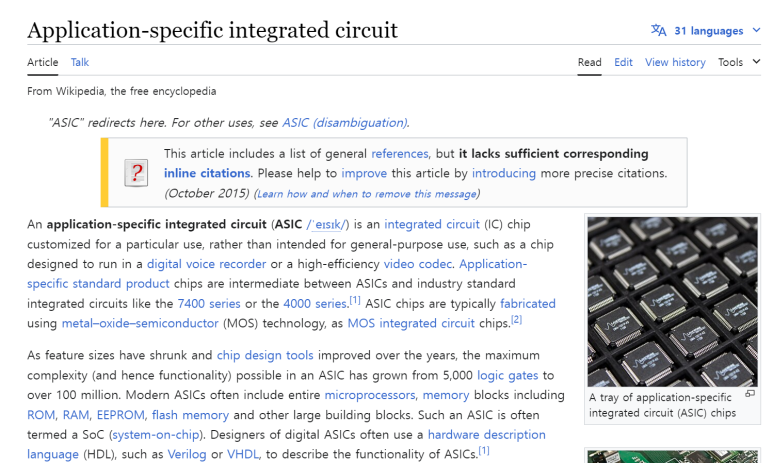Screen dimensions: 773x463
Task: Open the Edit tab
Action: coord(623,62)
